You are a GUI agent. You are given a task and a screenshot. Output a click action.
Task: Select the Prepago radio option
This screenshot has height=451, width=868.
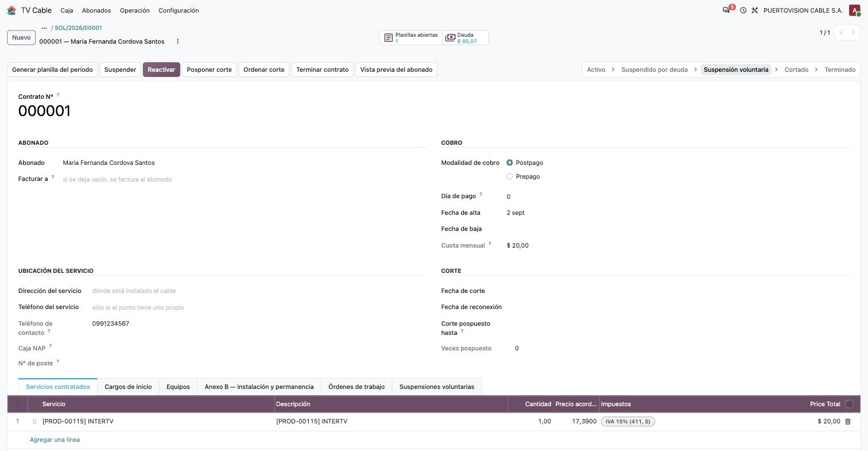click(510, 176)
